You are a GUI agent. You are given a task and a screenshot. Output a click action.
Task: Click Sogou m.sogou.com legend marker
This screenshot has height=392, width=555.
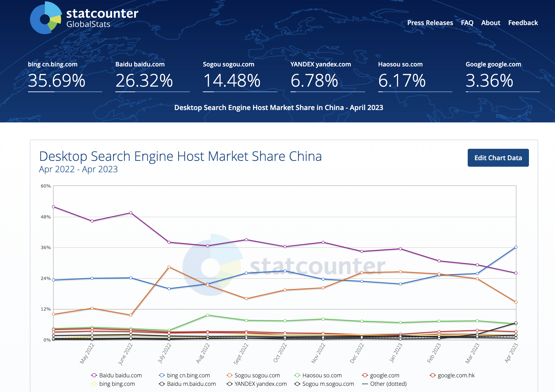[x=297, y=384]
